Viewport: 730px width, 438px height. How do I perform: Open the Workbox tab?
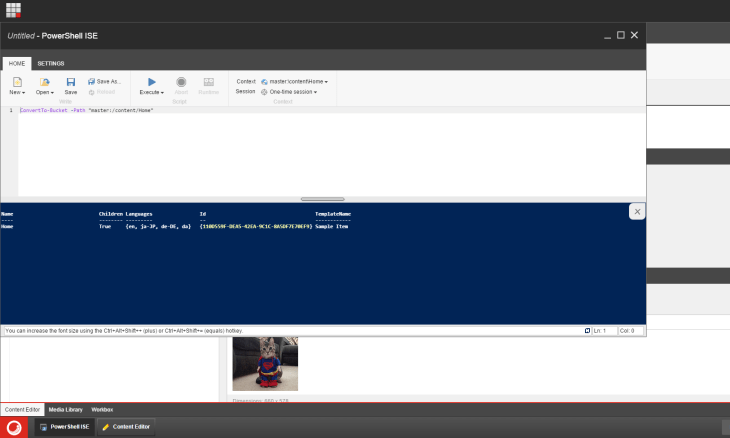pos(102,409)
